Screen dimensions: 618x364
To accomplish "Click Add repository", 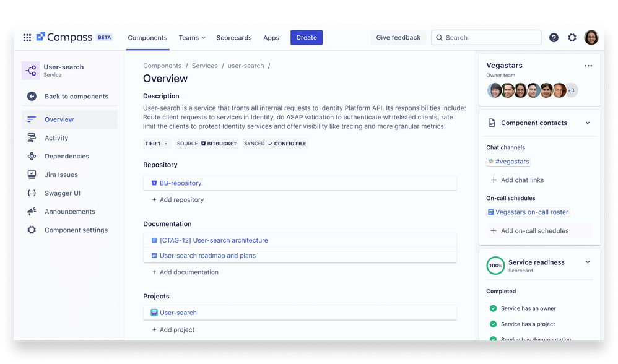I will point(178,200).
